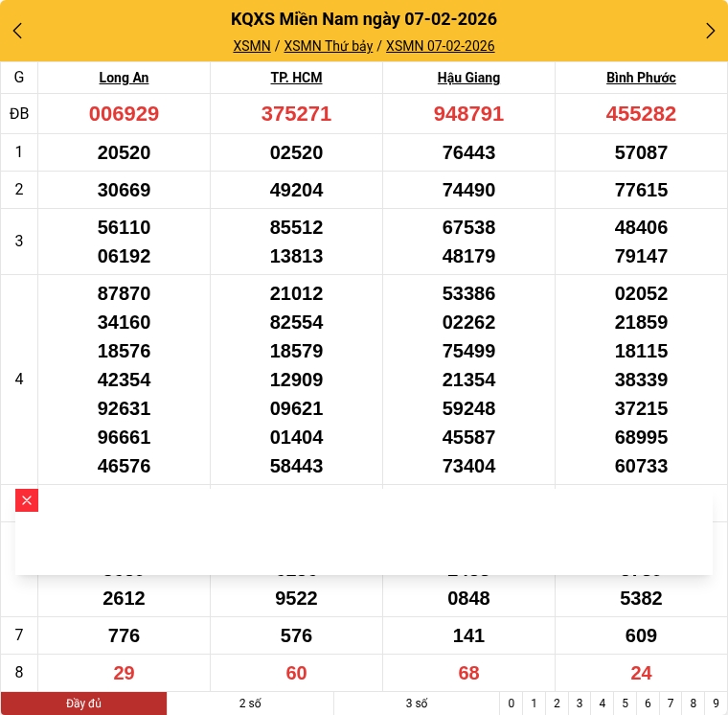
Task: Open Bình Phước province results
Action: (x=641, y=78)
